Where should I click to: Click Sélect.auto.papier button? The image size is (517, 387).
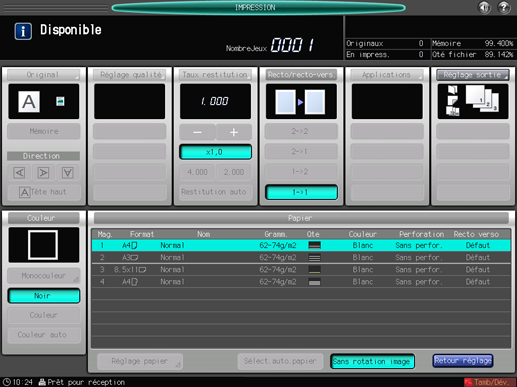(x=280, y=361)
